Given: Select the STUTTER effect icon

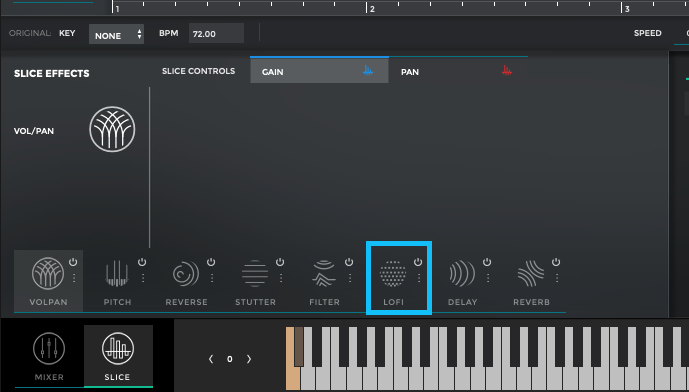Looking at the screenshot, I should 255,273.
